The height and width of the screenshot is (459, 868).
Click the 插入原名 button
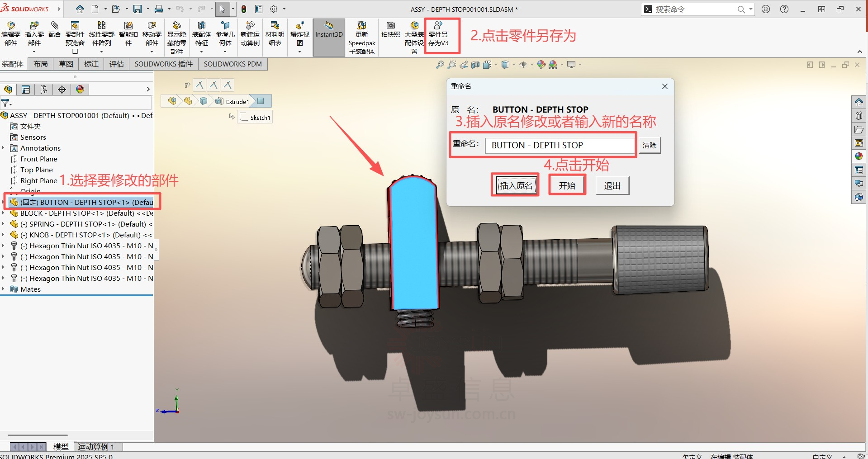tap(516, 185)
